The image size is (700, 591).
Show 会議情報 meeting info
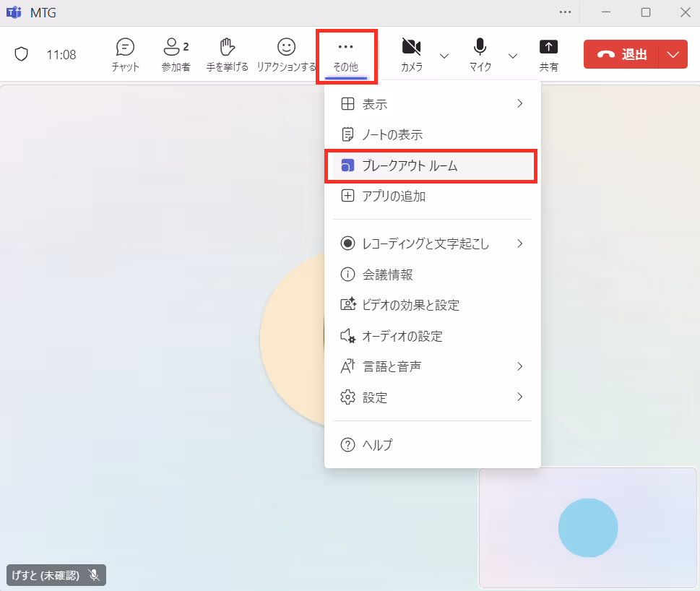tap(432, 274)
